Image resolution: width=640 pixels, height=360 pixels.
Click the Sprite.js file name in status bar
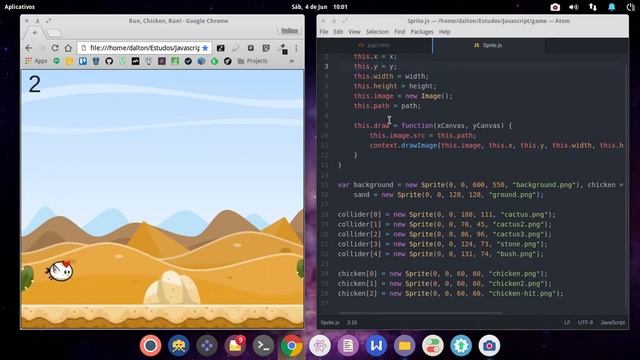click(x=330, y=322)
